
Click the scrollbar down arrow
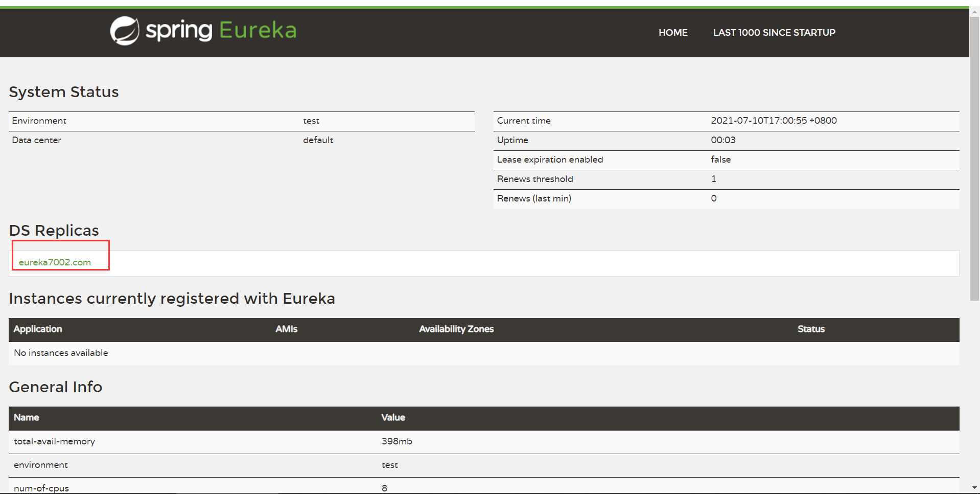tap(974, 488)
